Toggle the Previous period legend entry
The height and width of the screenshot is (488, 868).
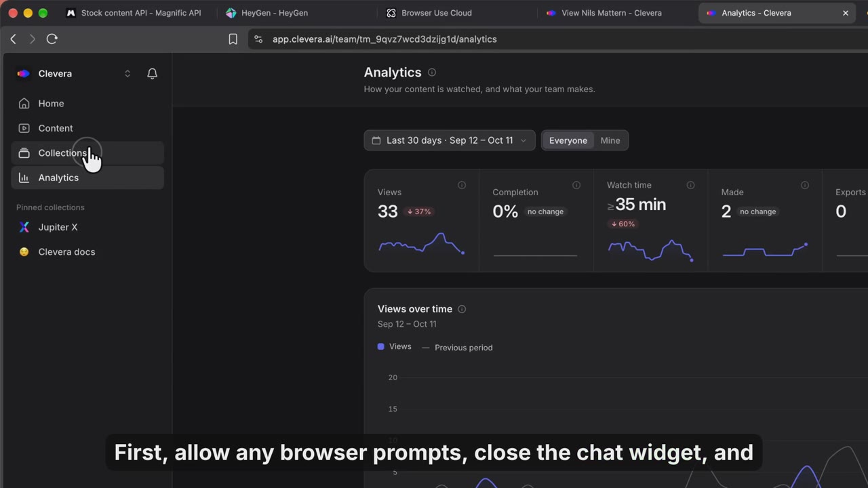coord(457,348)
